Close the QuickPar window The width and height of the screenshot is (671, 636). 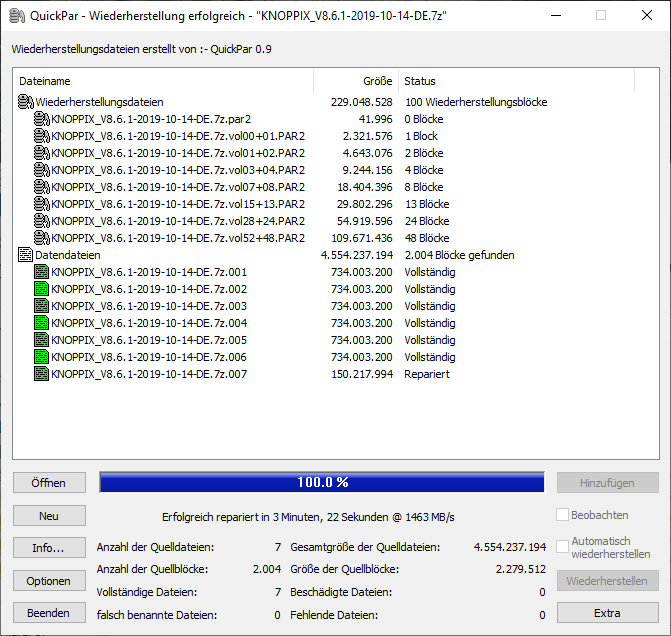tap(647, 15)
